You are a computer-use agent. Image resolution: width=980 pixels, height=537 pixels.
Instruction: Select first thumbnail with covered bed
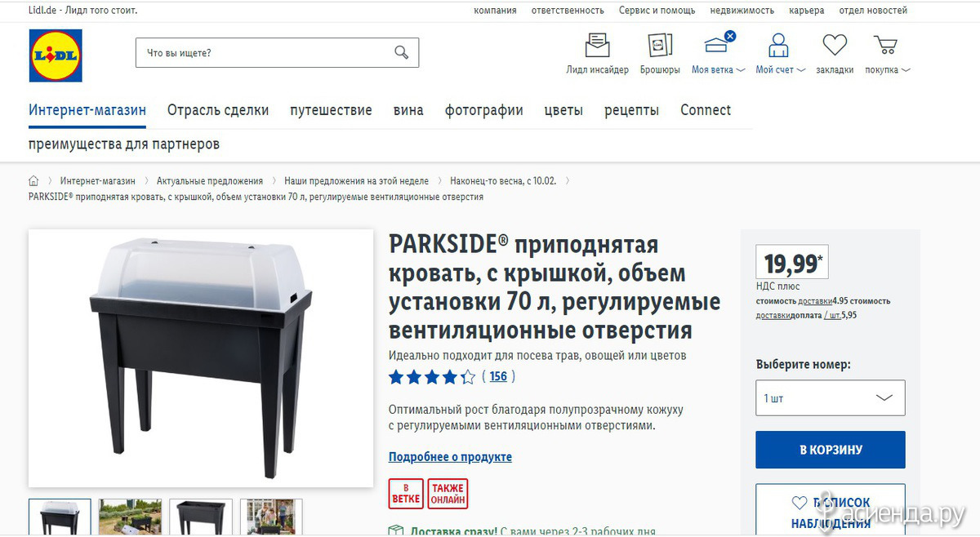[x=60, y=517]
